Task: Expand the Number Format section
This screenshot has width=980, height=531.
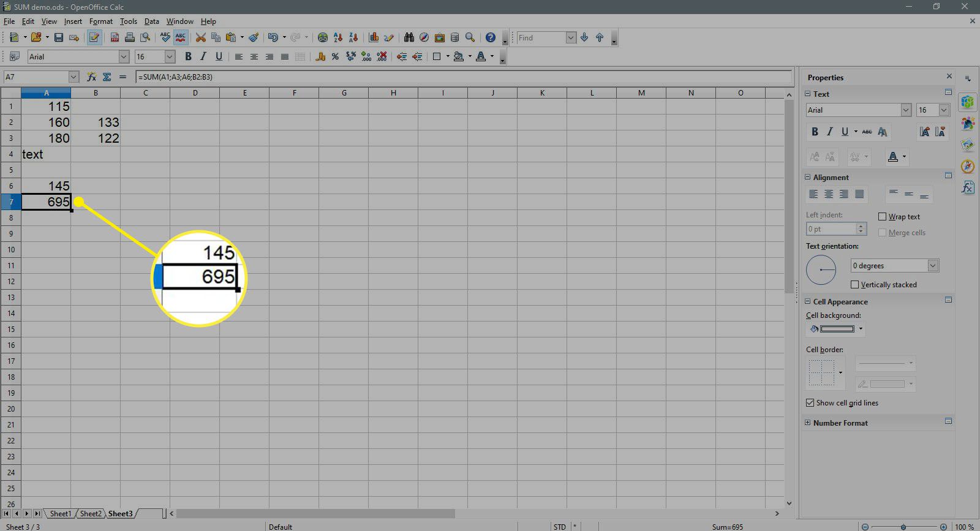Action: click(807, 423)
